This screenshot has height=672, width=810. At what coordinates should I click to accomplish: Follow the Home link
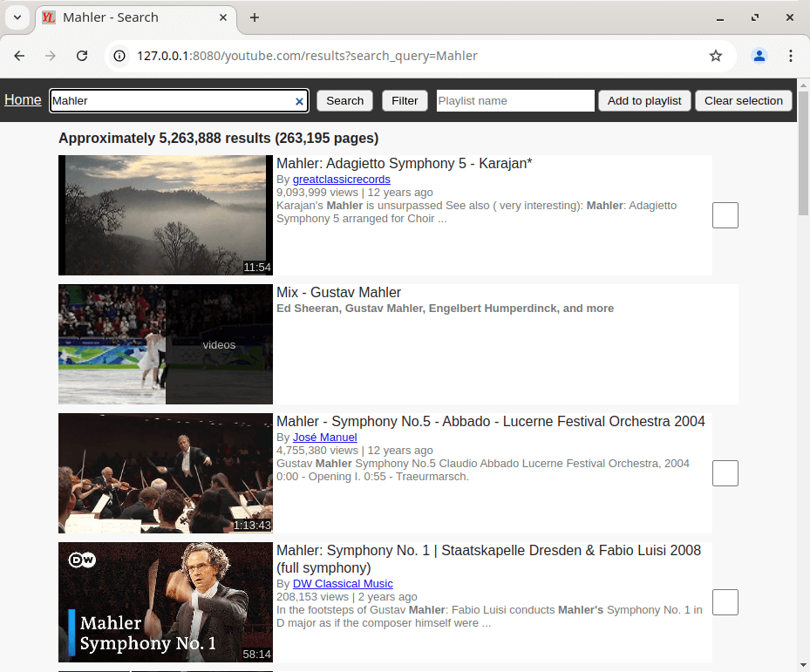coord(23,99)
